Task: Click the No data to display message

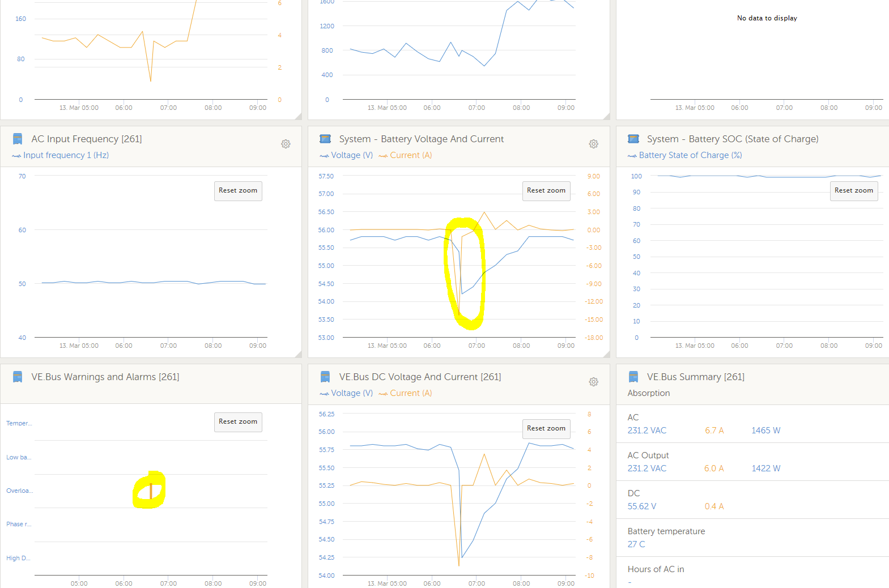Action: click(x=767, y=18)
